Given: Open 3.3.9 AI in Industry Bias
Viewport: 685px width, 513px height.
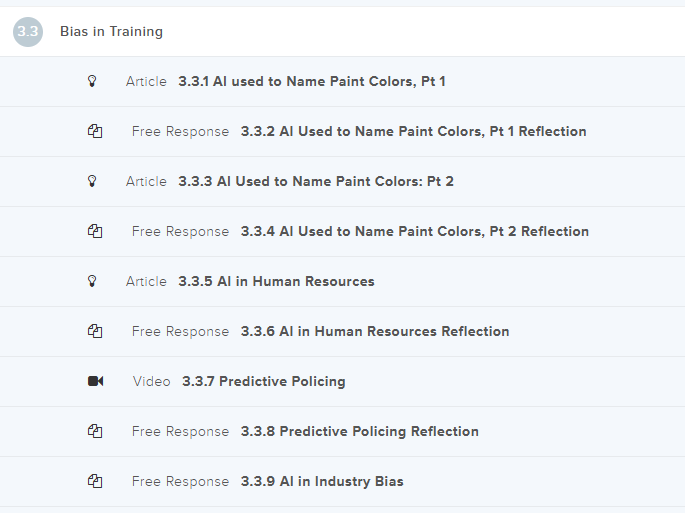Looking at the screenshot, I should (322, 481).
